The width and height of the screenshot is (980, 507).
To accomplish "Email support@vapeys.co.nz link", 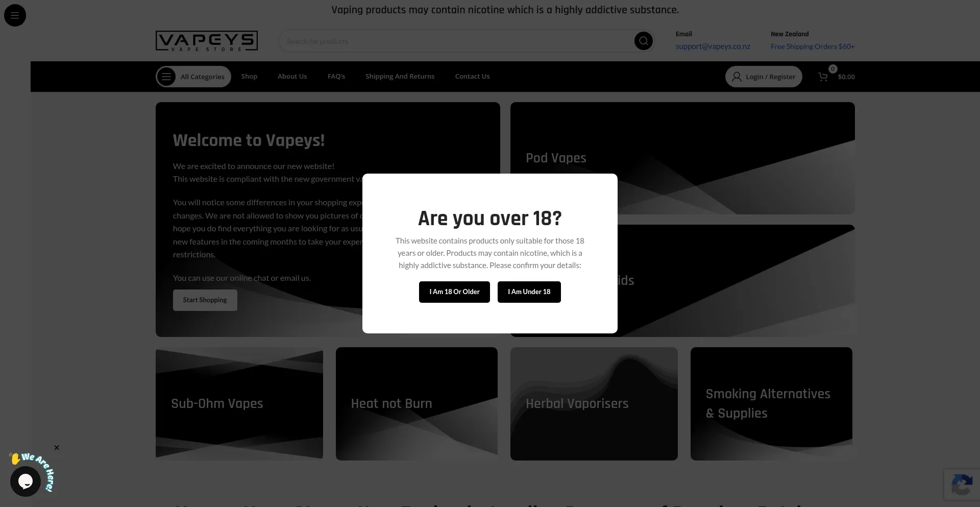I will 713,46.
